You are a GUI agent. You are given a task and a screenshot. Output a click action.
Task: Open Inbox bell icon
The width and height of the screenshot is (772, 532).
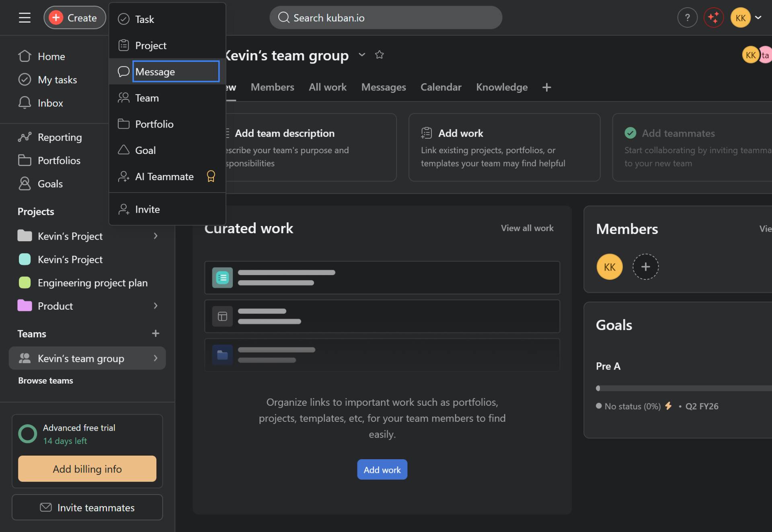coord(25,103)
